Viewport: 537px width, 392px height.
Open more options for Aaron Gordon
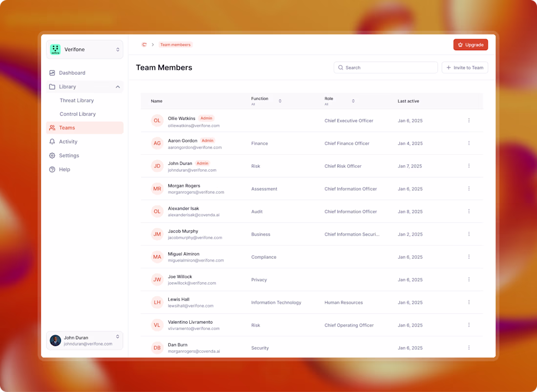point(469,143)
